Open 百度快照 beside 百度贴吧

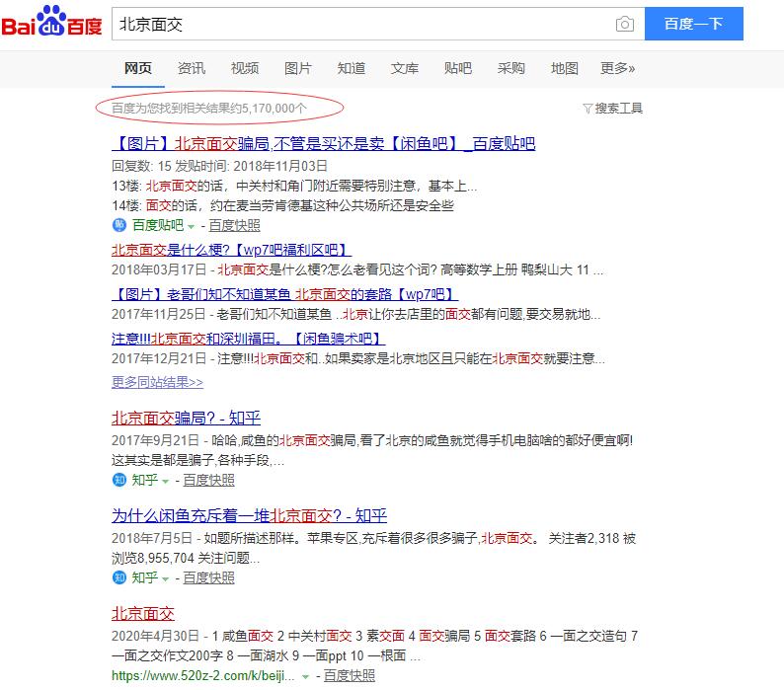pos(234,225)
